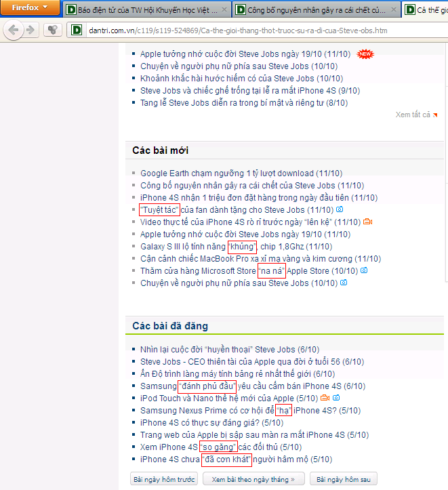Image resolution: width=448 pixels, height=490 pixels.
Task: Open 'Samsung đánh phủ đầu yêu cầu cấm bán iPhone 4S'
Action: coord(253,386)
